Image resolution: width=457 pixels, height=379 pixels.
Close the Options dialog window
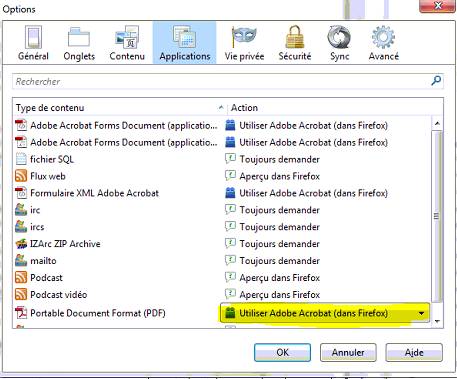click(x=438, y=6)
